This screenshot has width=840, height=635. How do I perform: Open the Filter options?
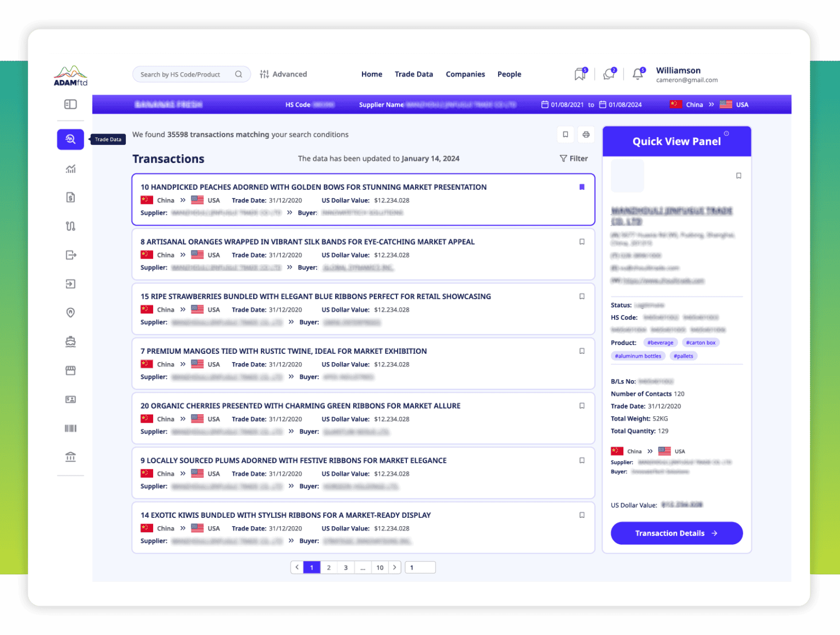pyautogui.click(x=574, y=159)
